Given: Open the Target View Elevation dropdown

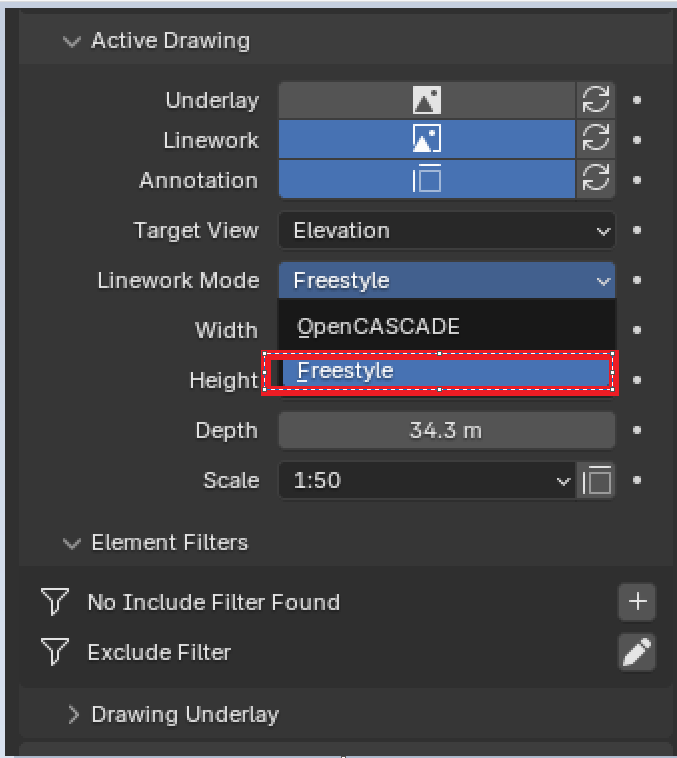Looking at the screenshot, I should click(447, 231).
